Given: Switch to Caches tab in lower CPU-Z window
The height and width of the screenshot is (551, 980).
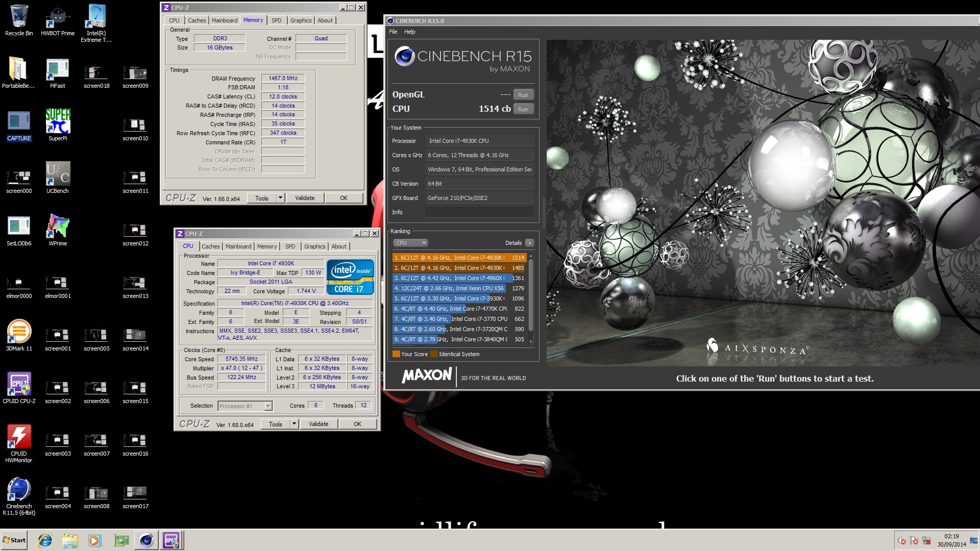Looking at the screenshot, I should [x=210, y=246].
